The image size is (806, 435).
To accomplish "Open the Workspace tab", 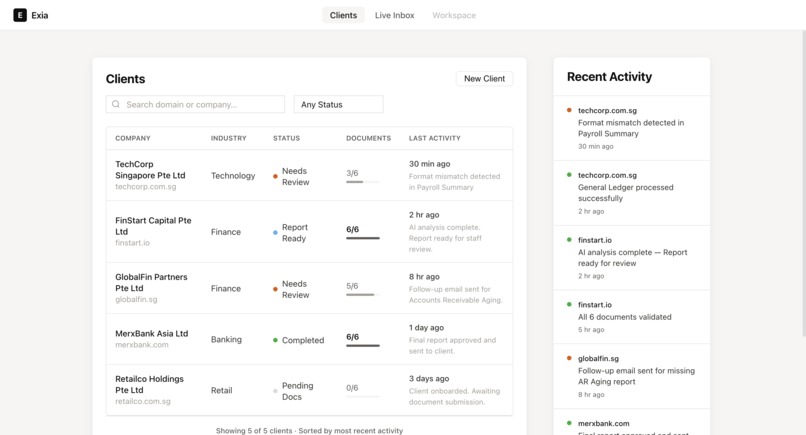I will pyautogui.click(x=454, y=15).
